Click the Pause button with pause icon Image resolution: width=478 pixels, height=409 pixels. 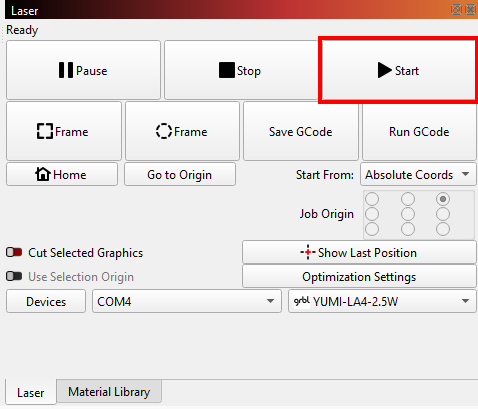point(83,70)
